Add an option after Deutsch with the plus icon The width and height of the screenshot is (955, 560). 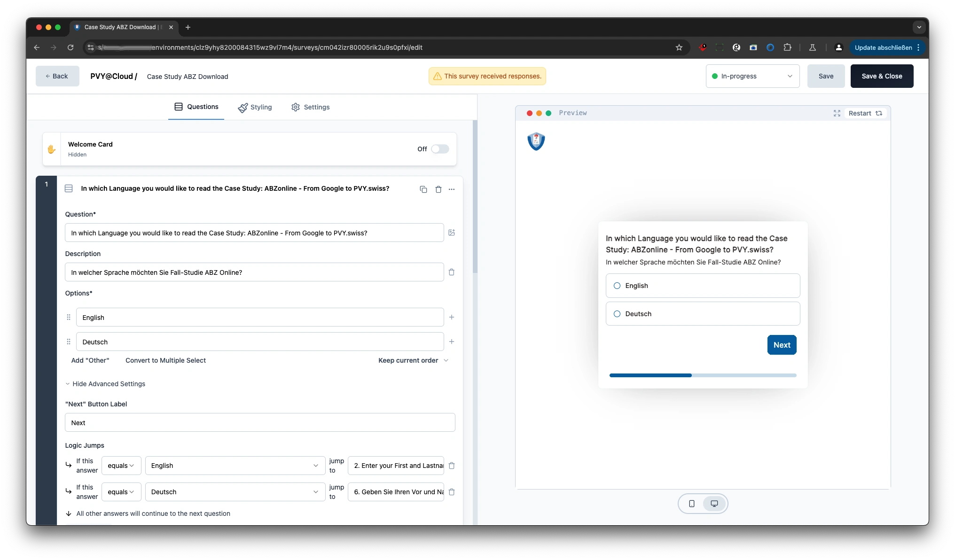coord(452,342)
